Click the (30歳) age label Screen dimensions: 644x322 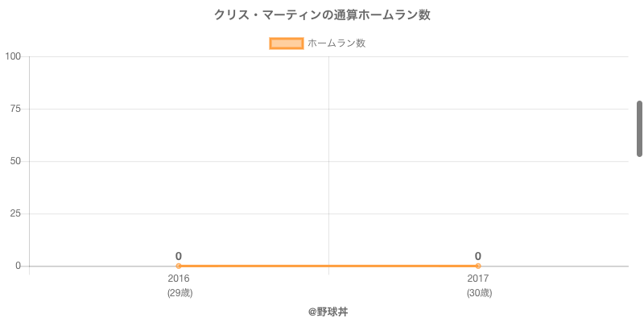[x=479, y=293]
